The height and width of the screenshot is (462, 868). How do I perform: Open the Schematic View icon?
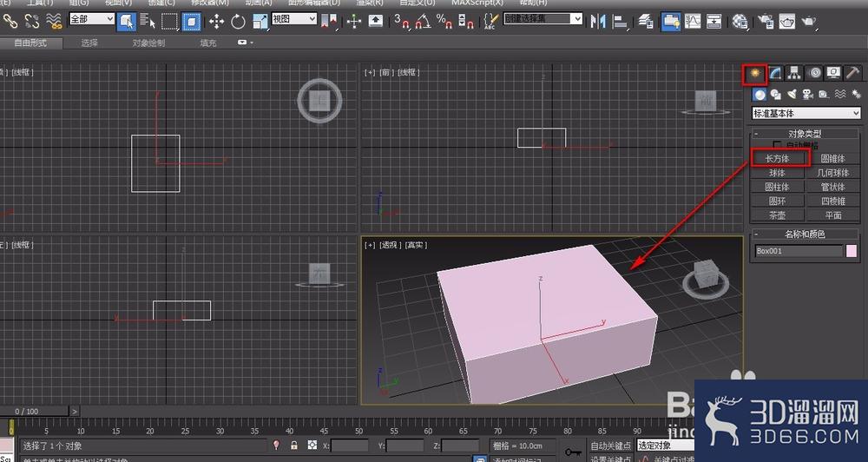[714, 22]
